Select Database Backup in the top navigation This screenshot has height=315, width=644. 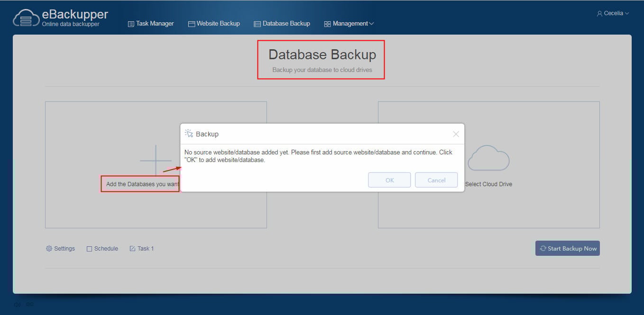pos(282,24)
